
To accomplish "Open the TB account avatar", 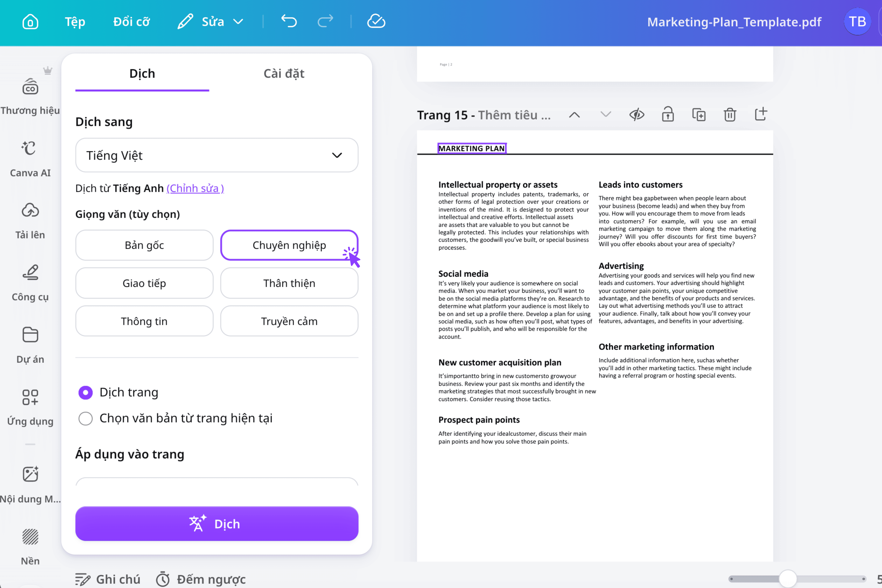I will 857,21.
